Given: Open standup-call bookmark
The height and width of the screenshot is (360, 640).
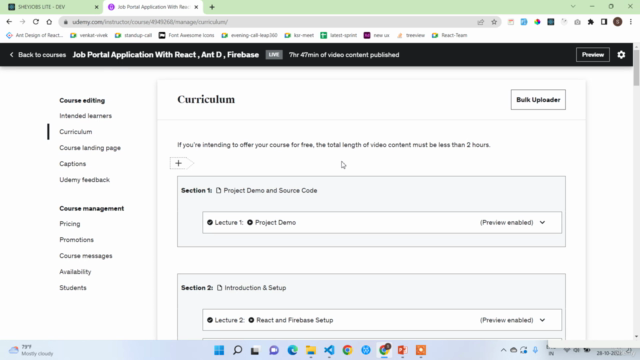Looking at the screenshot, I should point(133,35).
